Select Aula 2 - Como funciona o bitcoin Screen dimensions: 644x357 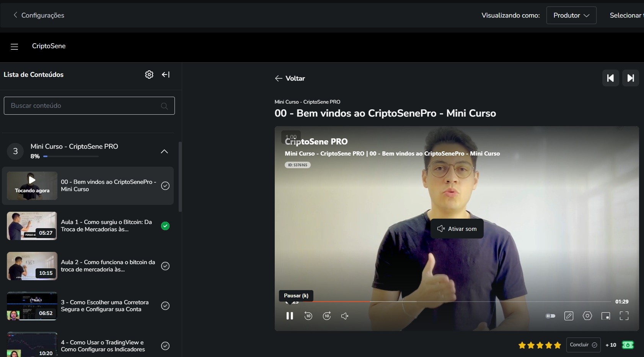click(x=108, y=266)
